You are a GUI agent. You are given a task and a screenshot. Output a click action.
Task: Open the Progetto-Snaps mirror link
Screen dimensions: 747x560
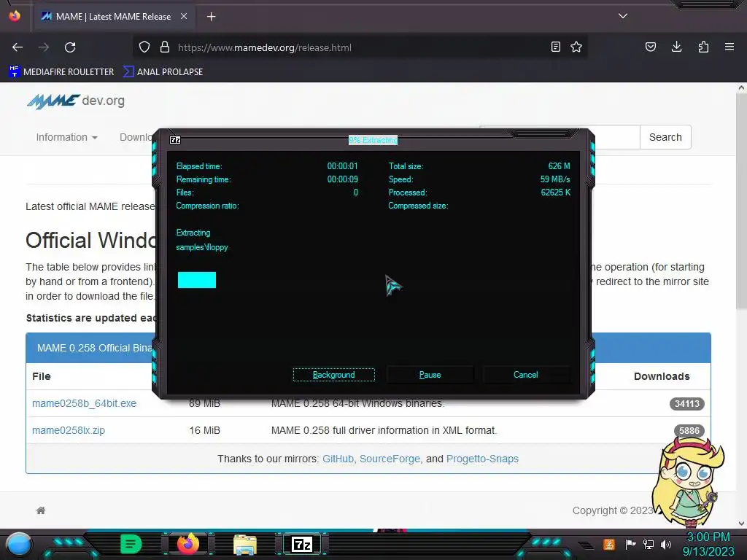(482, 459)
